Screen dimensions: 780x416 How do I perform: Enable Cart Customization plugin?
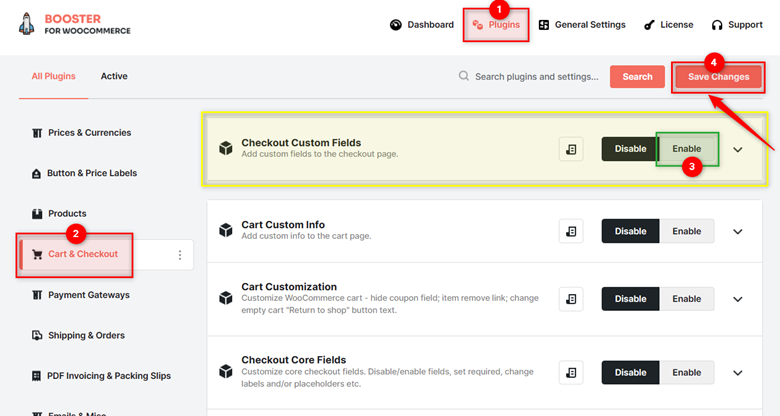tap(687, 299)
